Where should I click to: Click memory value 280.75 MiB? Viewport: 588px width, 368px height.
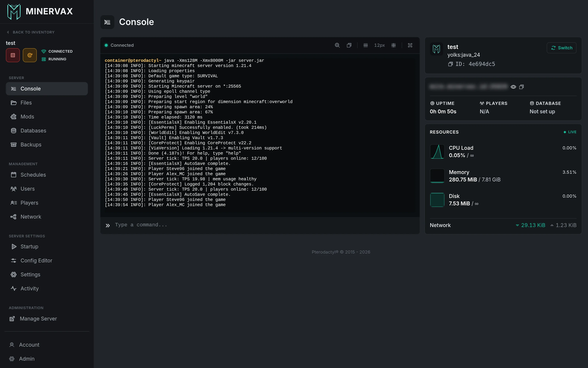pyautogui.click(x=463, y=180)
